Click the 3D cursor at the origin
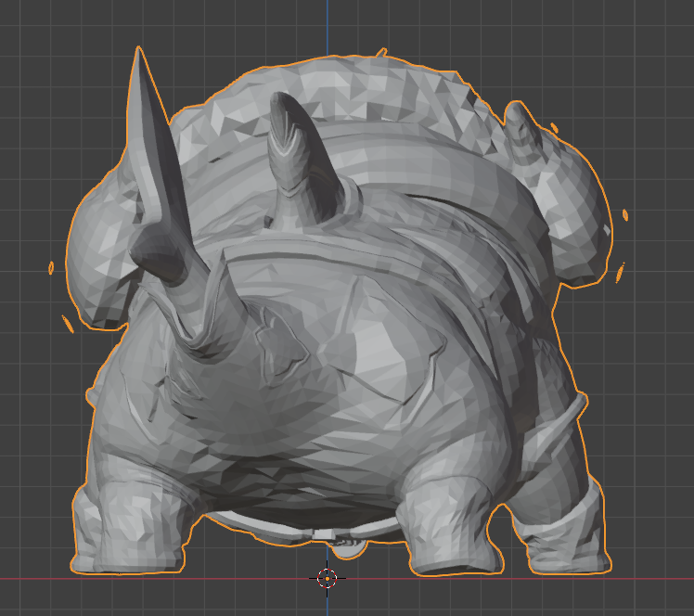The width and height of the screenshot is (694, 616). point(327,577)
